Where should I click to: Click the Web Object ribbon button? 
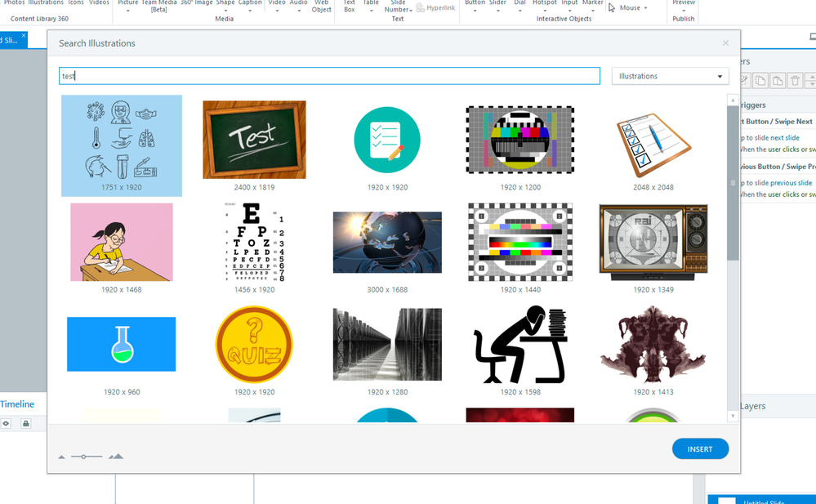tap(322, 6)
